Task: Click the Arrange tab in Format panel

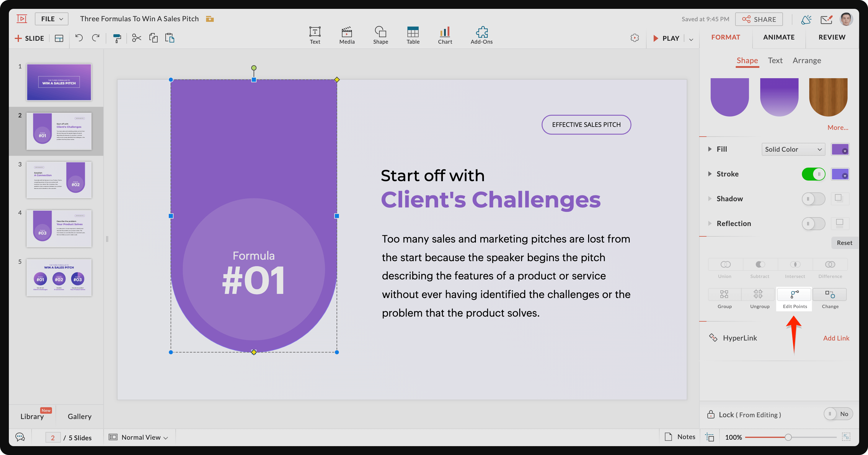Action: point(808,60)
